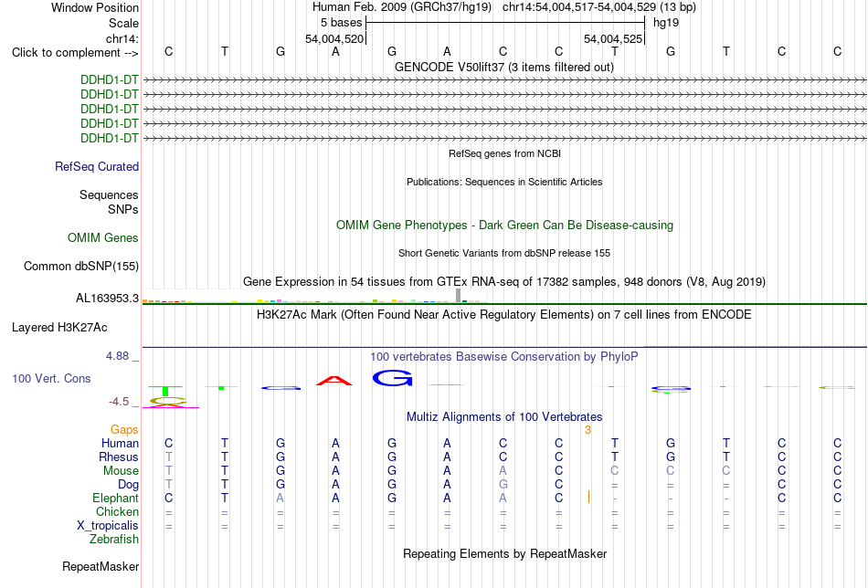Click the red A conservation logo letter
Image resolution: width=868 pixels, height=588 pixels.
pos(334,381)
